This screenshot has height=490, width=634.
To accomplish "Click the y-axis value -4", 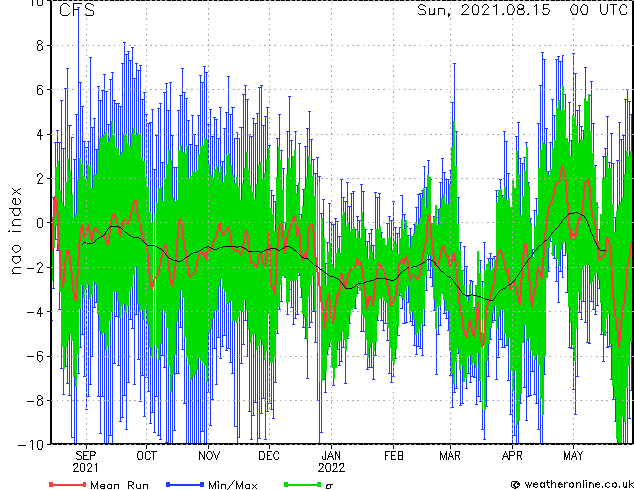I will point(35,312).
